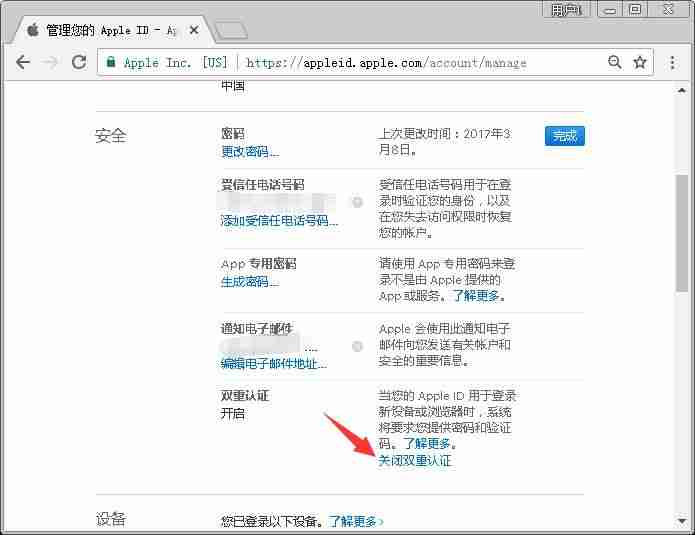Click 添加受信任电话号码 link
The height and width of the screenshot is (535, 695).
pos(279,220)
